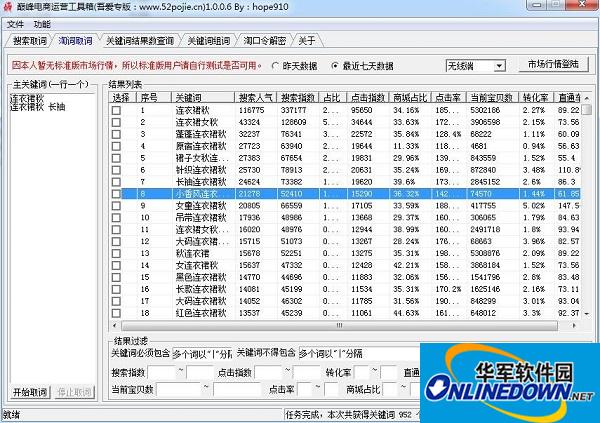Switch to the 关键词结果数查询 tab
Viewport: 600px width, 423px height.
point(140,41)
